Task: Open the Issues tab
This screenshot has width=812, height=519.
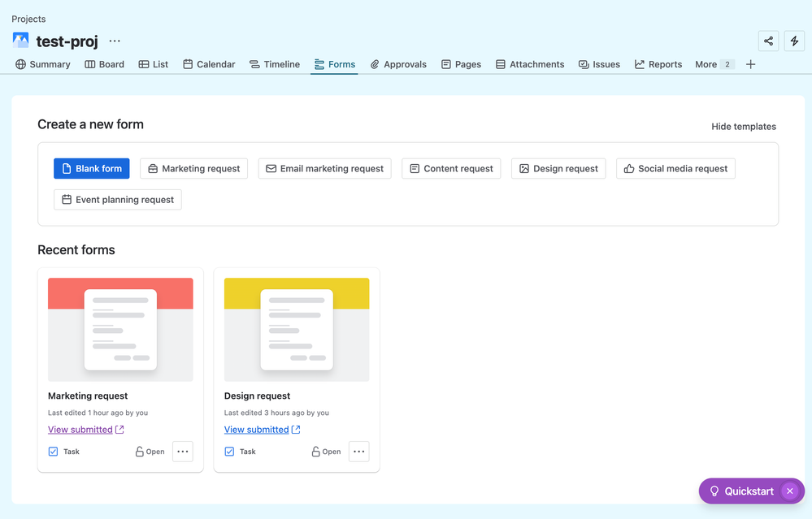Action: pyautogui.click(x=599, y=64)
